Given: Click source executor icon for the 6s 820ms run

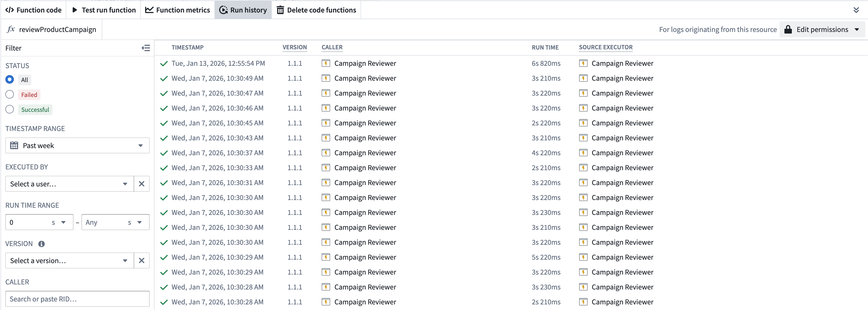Looking at the screenshot, I should (583, 63).
